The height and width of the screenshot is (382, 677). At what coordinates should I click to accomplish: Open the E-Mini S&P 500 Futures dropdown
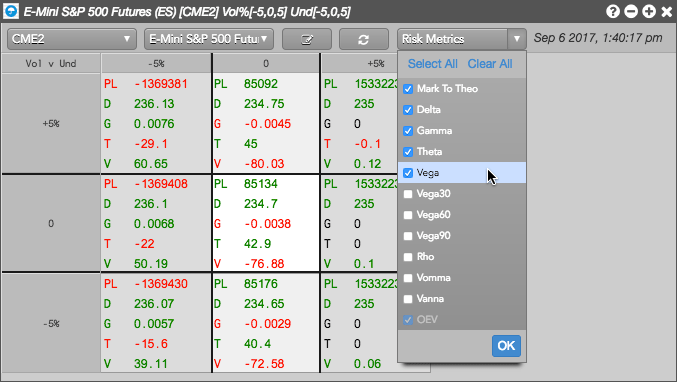[209, 39]
